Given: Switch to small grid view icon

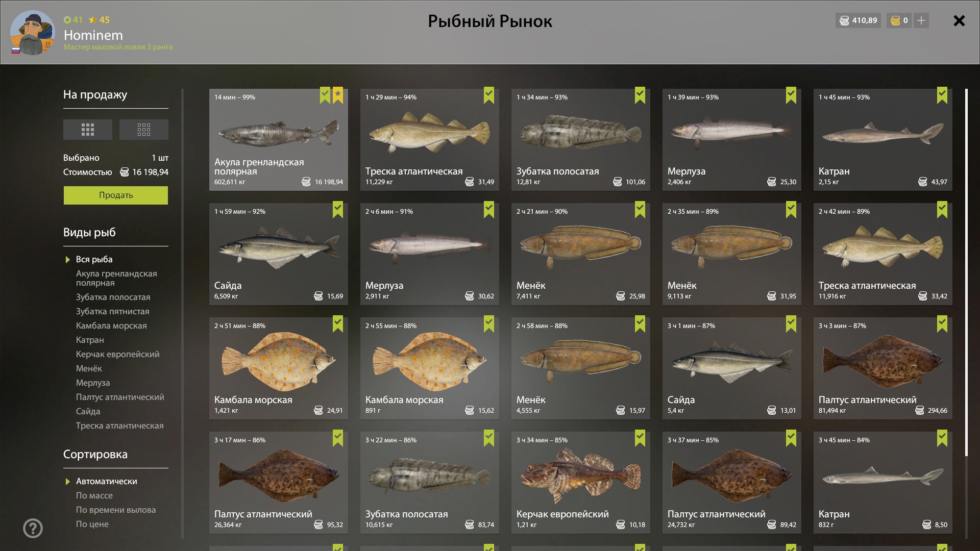Looking at the screenshot, I should coord(143,130).
